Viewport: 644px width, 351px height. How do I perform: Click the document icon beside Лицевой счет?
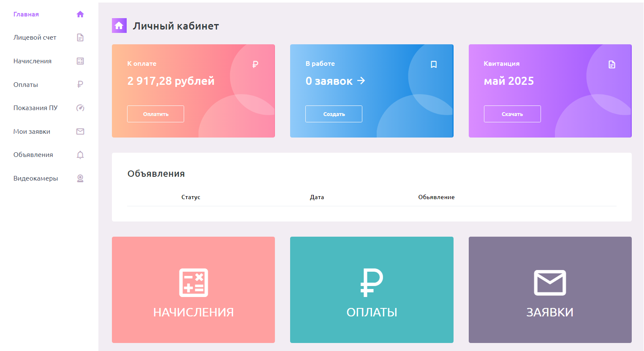click(80, 38)
